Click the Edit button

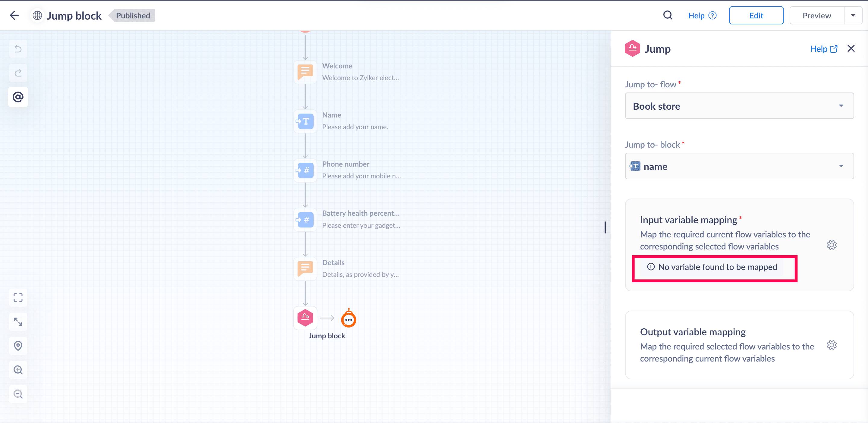pyautogui.click(x=756, y=15)
